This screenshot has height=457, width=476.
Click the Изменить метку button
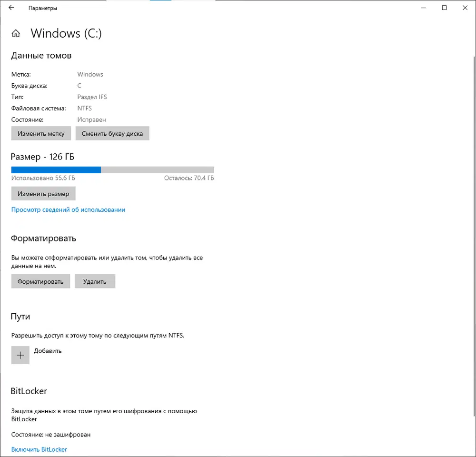[x=41, y=133]
